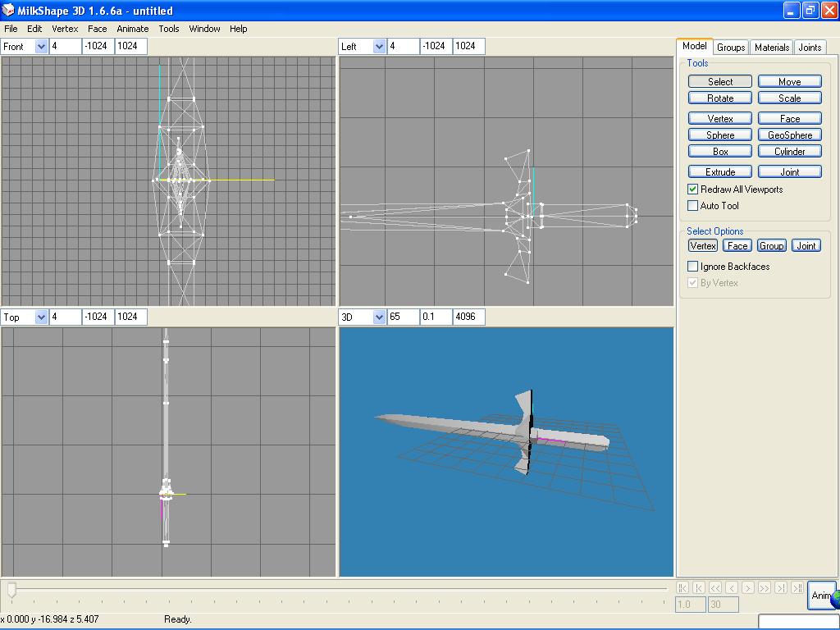Tick the Ignore Backfaces checkbox
The image size is (840, 630).
tap(693, 267)
